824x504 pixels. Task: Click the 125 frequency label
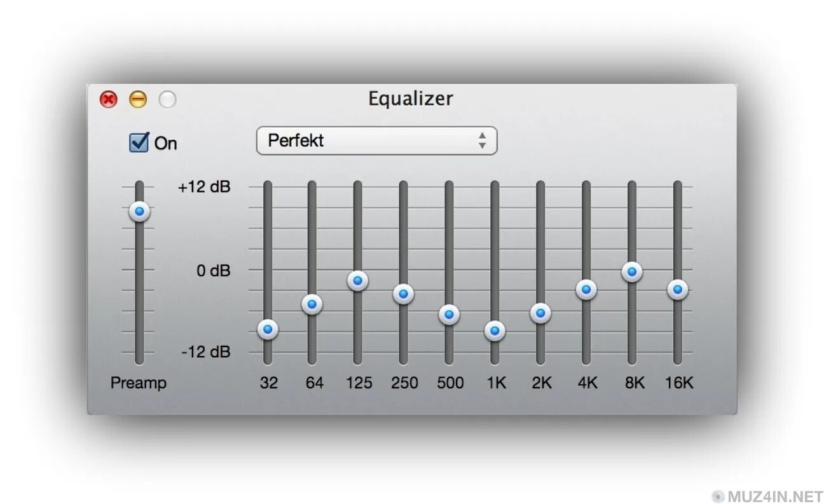tap(359, 383)
